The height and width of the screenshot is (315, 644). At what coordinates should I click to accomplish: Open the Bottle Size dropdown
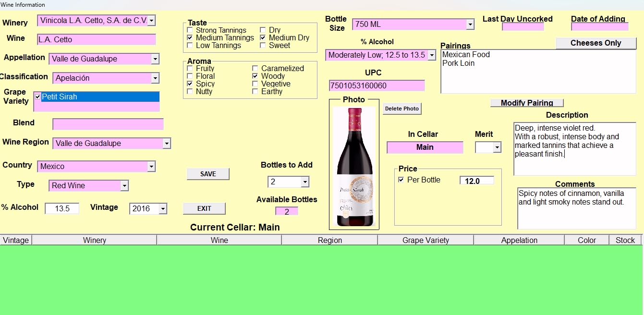[470, 24]
